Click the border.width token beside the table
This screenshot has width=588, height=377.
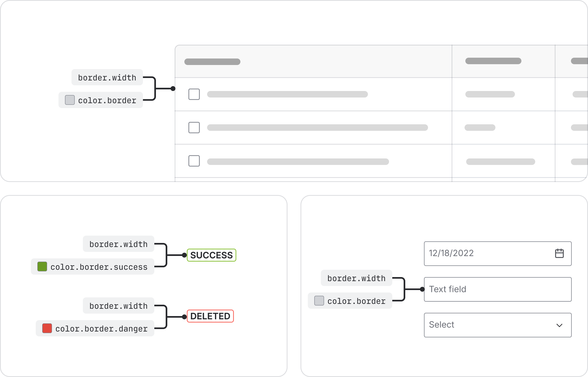[x=107, y=77]
